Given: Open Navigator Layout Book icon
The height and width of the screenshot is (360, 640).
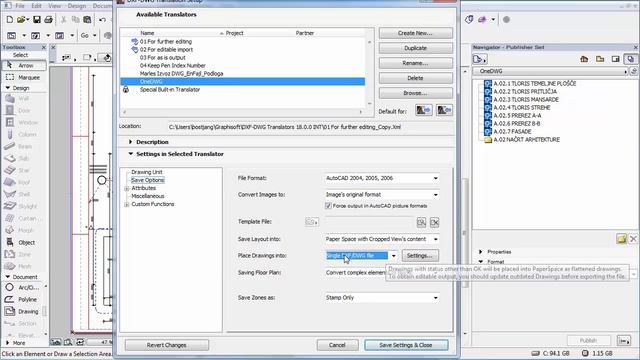Looking at the screenshot, I should click(x=615, y=60).
